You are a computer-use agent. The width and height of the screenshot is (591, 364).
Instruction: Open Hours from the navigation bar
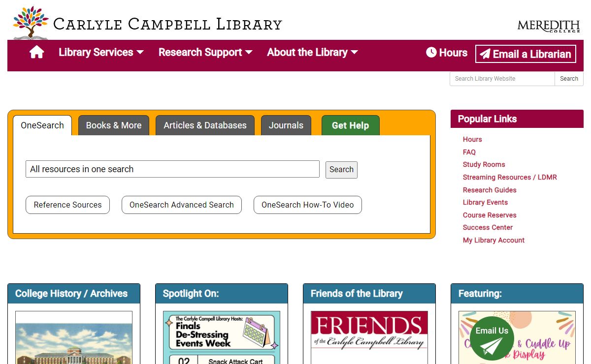click(447, 53)
